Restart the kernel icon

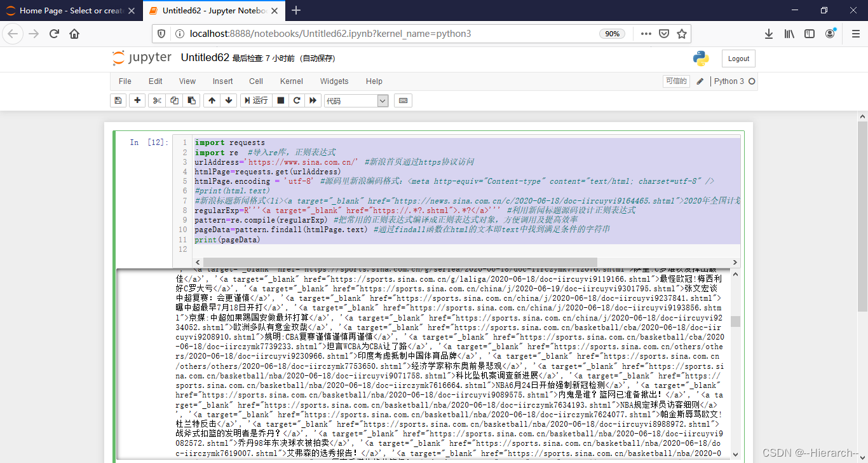[x=296, y=100]
